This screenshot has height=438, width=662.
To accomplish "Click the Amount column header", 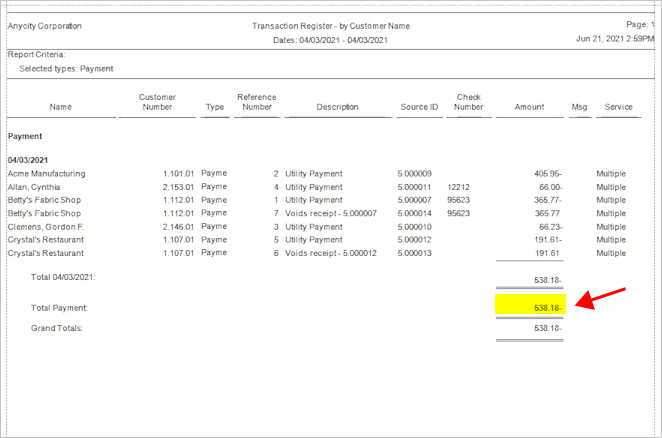I will tap(529, 107).
